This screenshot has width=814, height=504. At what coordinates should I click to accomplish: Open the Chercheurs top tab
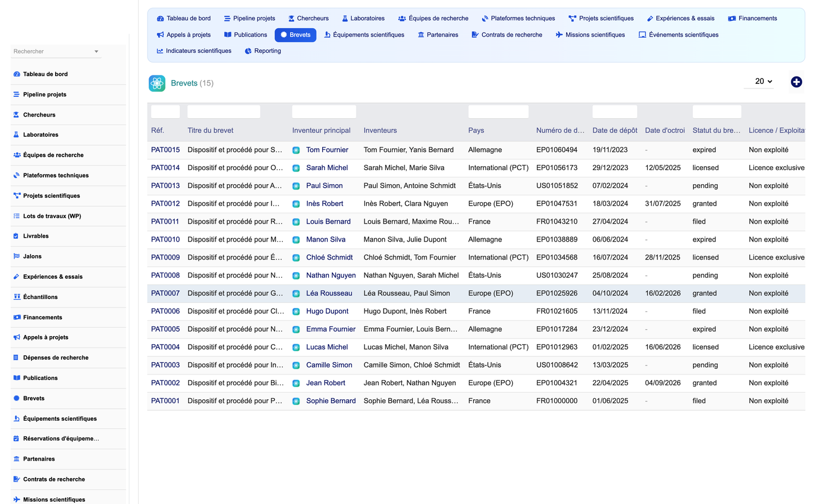[308, 19]
